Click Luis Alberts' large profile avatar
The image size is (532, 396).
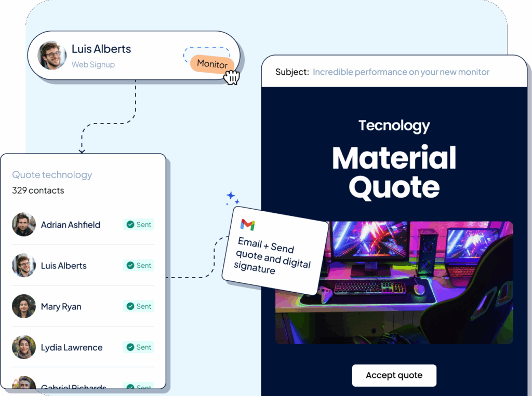pyautogui.click(x=52, y=56)
